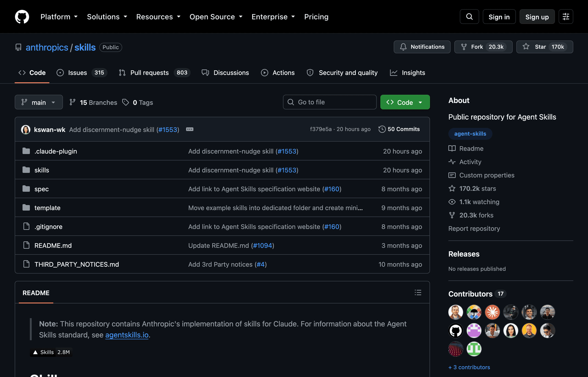Open the GitHub home logo
The width and height of the screenshot is (588, 377).
coord(22,17)
